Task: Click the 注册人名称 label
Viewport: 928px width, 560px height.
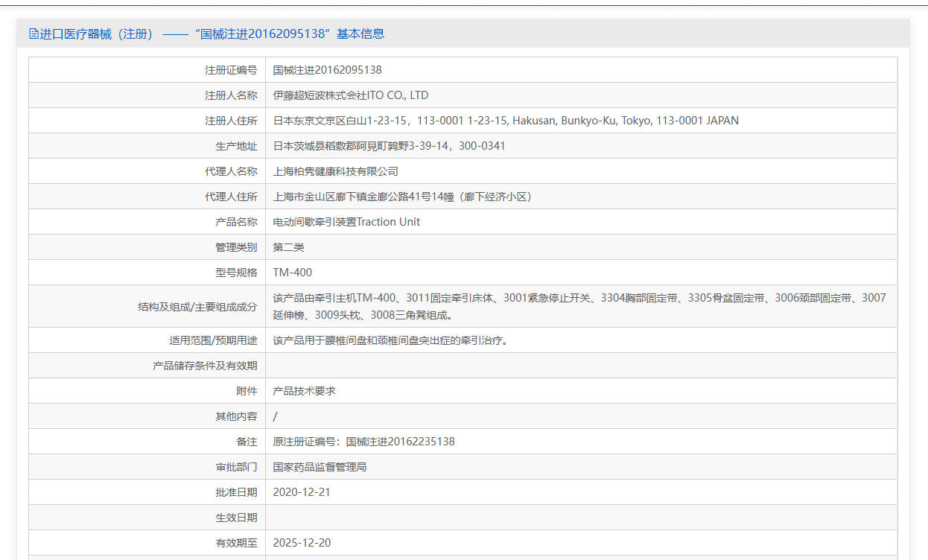Action: 231,95
